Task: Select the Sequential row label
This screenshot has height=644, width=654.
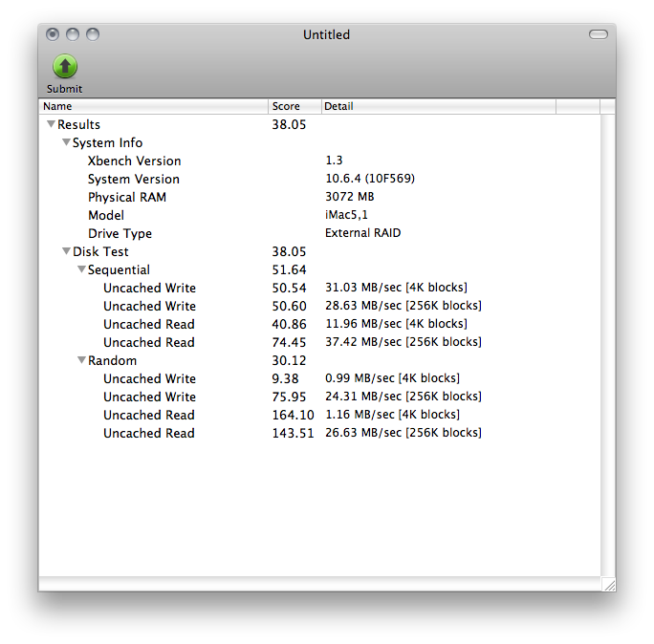Action: click(x=119, y=269)
